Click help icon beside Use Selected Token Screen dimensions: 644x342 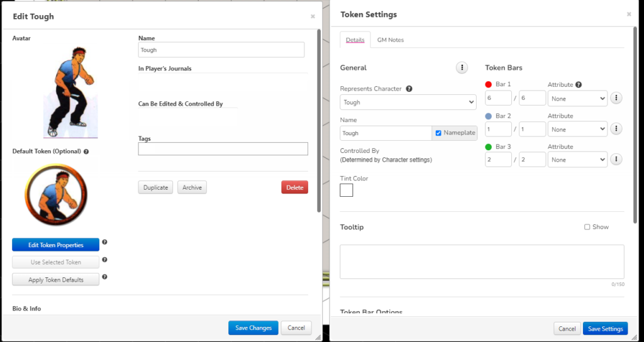[105, 260]
